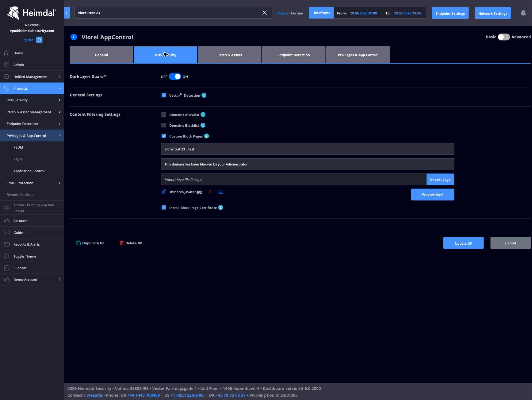Clear the Viorel test 23 search field
532x400 pixels.
coord(265,13)
